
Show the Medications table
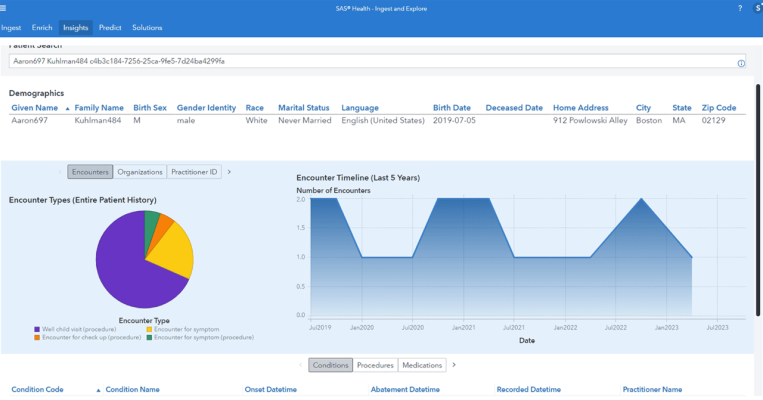[421, 365]
